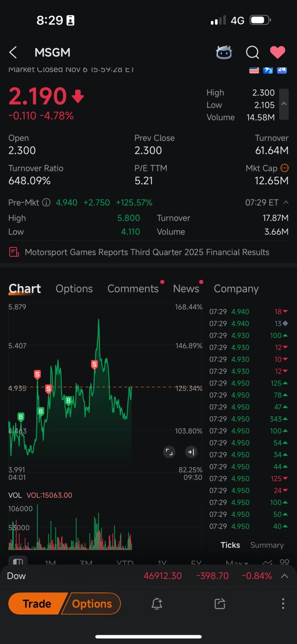Collapse the High/Low/Volume quote details chevron
This screenshot has width=297, height=644.
tap(284, 104)
